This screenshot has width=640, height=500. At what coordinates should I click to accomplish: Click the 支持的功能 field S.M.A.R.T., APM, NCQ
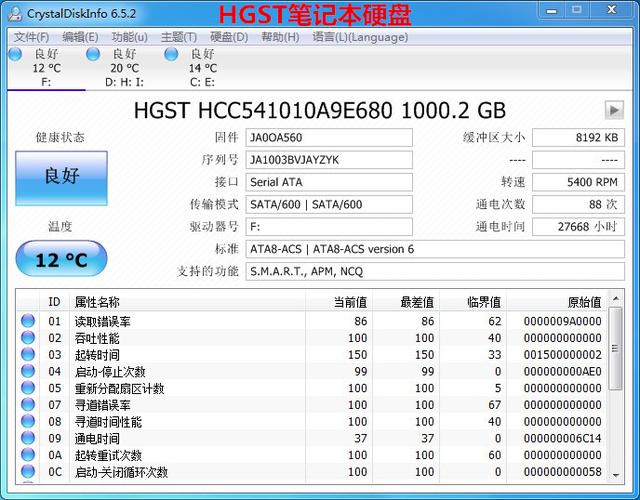[x=435, y=271]
